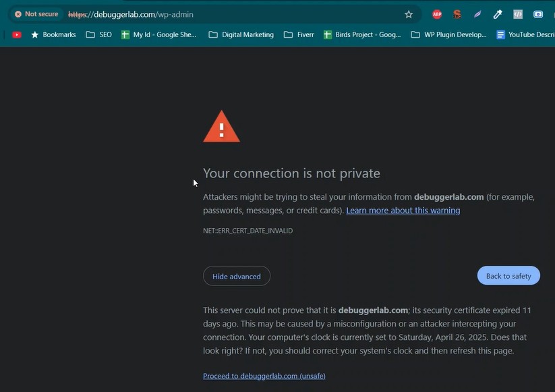Open the Bookmarks star shortcut

click(53, 34)
